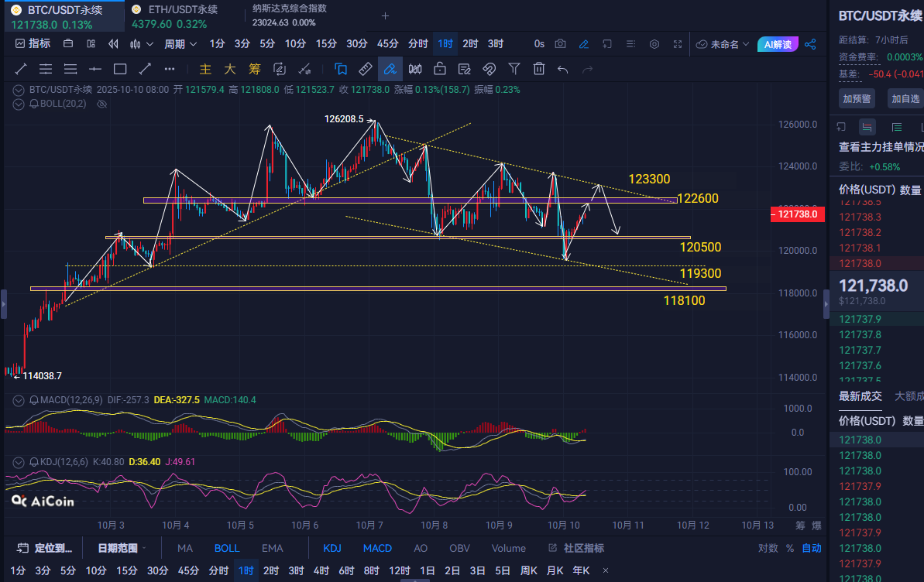Expand the 未命名 layout dropdown
Image resolution: width=924 pixels, height=582 pixels.
(723, 44)
